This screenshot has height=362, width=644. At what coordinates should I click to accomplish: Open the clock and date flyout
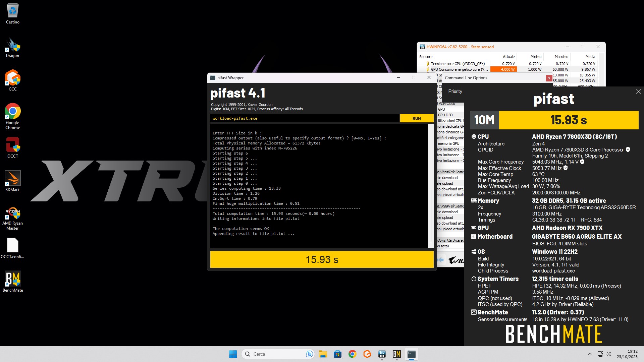pos(627,354)
